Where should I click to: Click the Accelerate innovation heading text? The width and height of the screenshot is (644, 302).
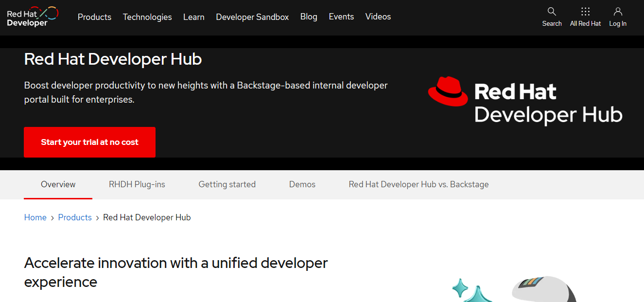point(176,272)
